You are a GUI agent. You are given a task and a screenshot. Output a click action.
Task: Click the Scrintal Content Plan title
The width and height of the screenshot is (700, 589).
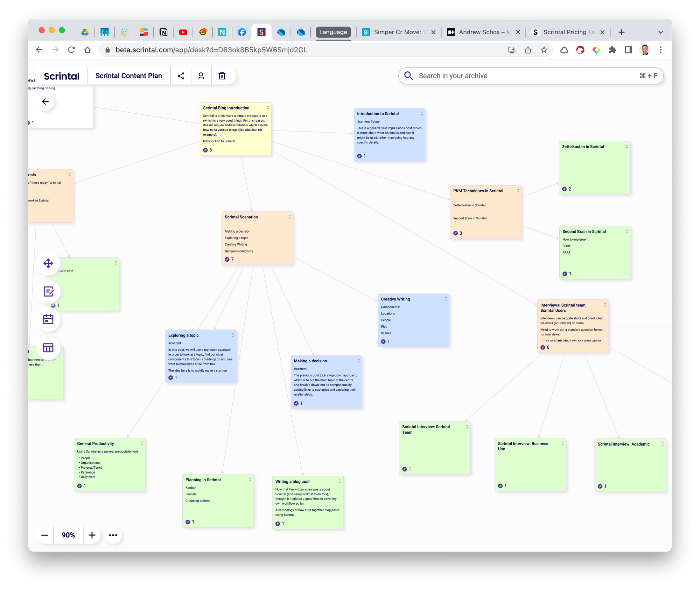point(129,76)
